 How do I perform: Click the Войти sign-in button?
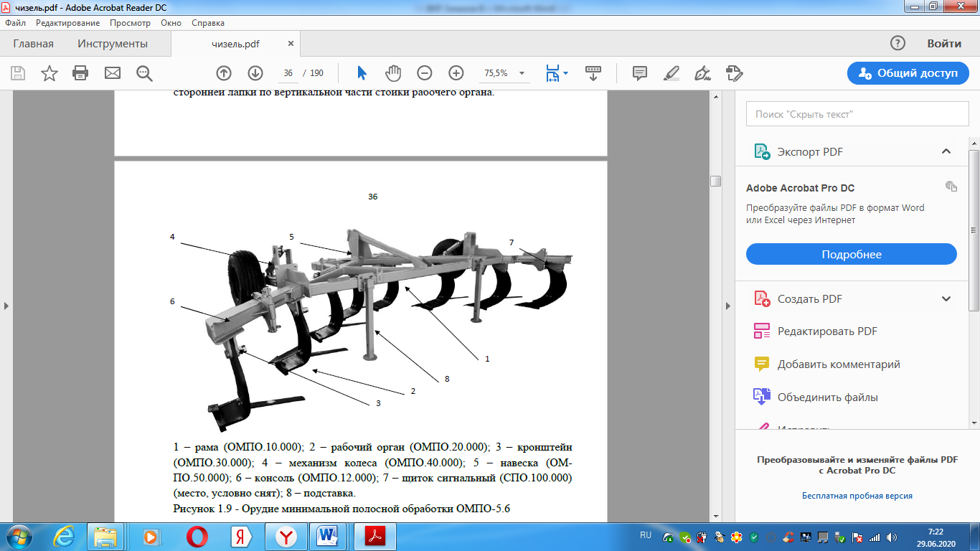click(x=944, y=43)
